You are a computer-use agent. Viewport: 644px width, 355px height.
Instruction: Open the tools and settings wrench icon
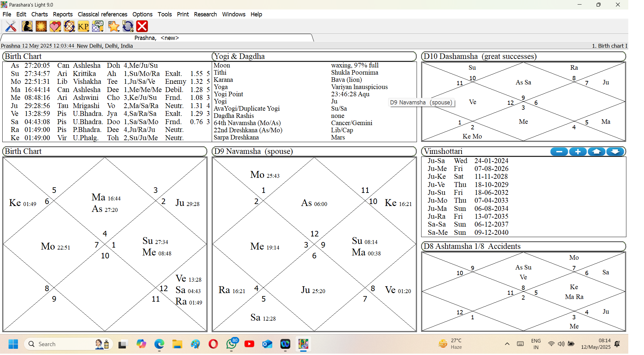point(11,26)
